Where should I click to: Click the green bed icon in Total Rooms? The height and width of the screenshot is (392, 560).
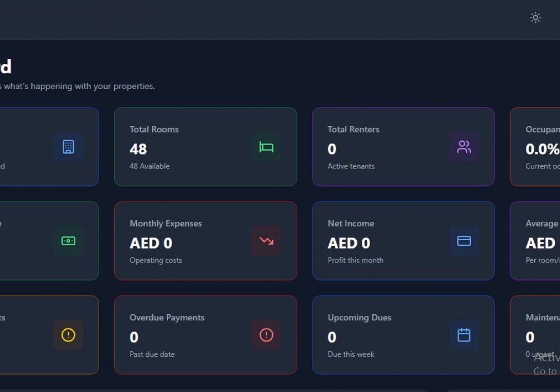266,147
